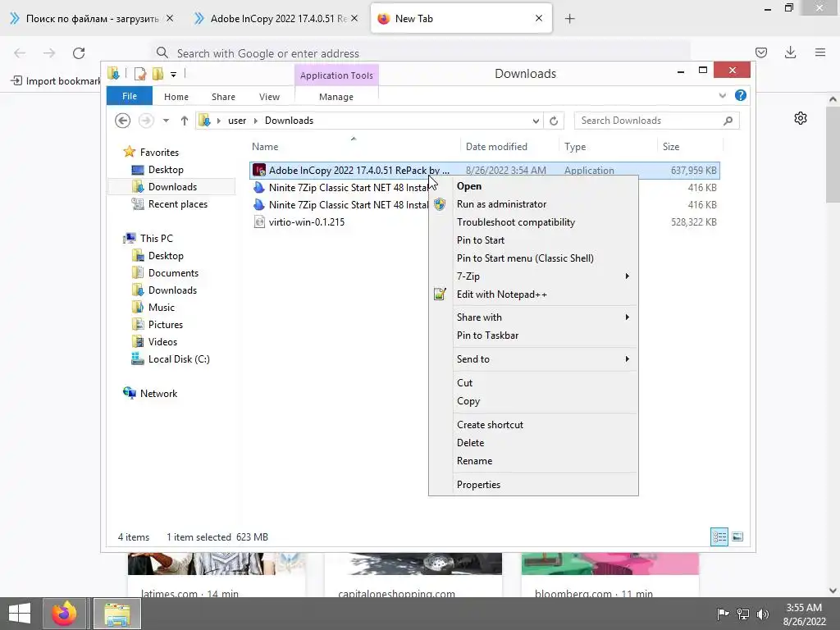The width and height of the screenshot is (840, 630).
Task: Click the Explorer back arrow button
Action: pos(123,121)
